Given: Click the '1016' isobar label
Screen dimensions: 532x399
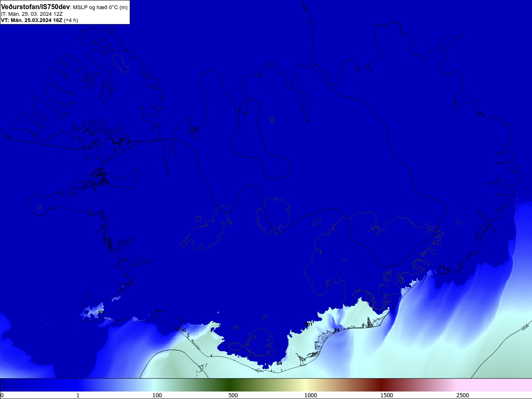Looking at the screenshot, I should click(525, 327).
